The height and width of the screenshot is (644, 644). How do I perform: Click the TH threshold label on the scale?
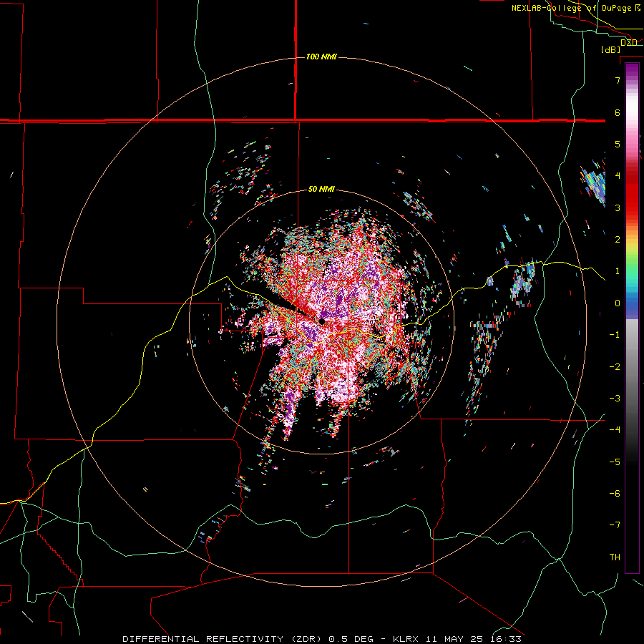tap(615, 557)
